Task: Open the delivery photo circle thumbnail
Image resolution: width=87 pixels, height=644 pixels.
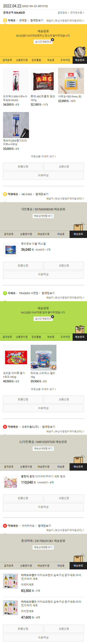Action: tap(80, 52)
